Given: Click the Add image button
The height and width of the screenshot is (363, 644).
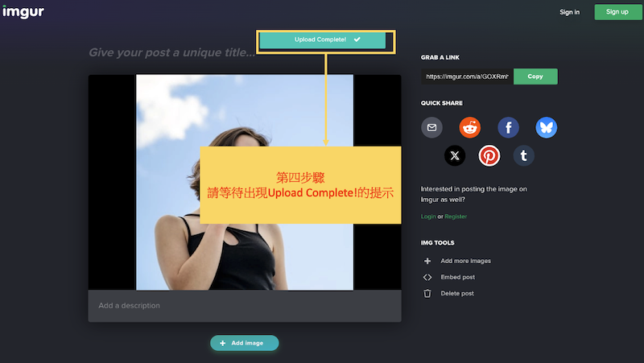Looking at the screenshot, I should click(x=244, y=343).
